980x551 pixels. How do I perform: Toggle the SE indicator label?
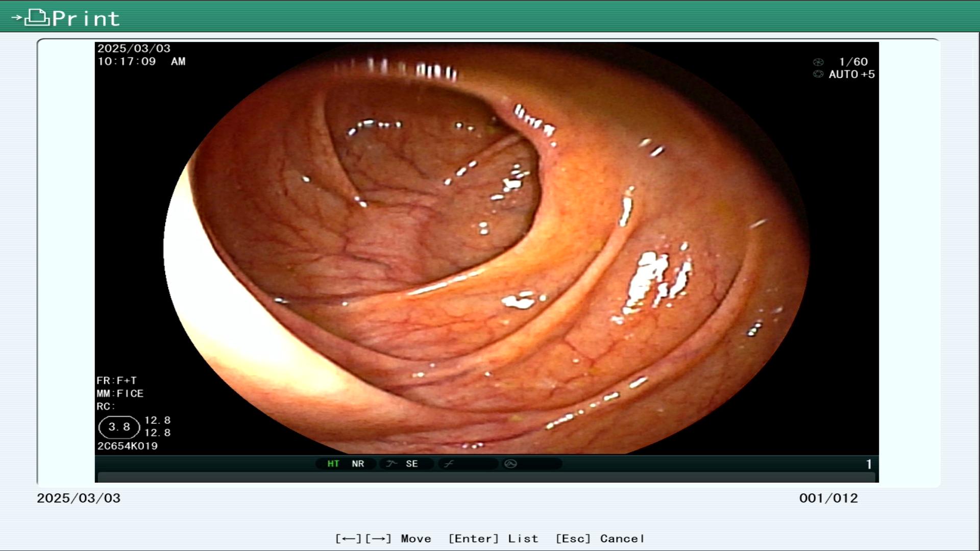[412, 464]
